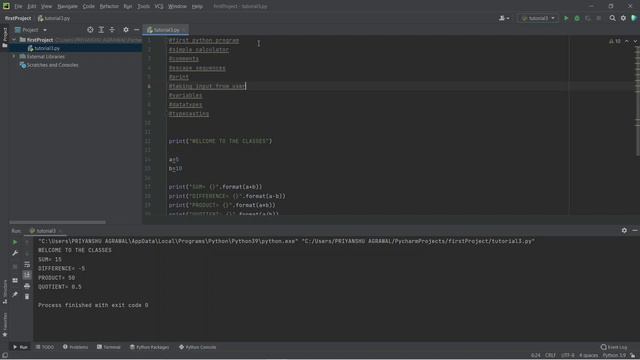Open IDE settings gear in top toolbar
640x360 pixels.
tap(623, 18)
